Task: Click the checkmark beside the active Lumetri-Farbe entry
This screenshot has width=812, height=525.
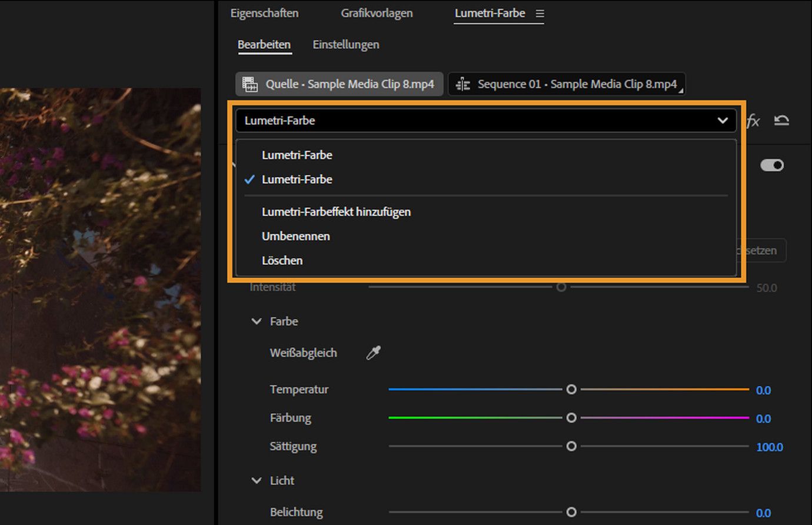Action: [x=249, y=179]
